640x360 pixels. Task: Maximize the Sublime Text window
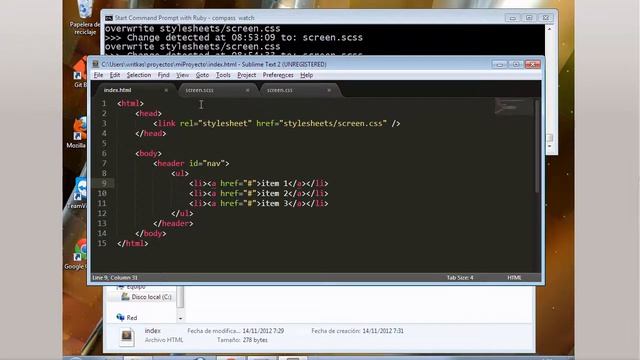[516, 64]
